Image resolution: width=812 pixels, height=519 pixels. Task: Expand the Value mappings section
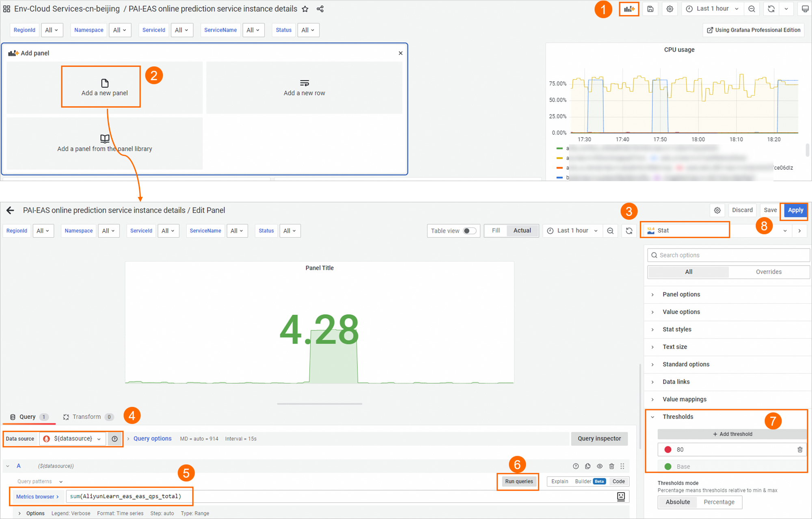point(685,399)
